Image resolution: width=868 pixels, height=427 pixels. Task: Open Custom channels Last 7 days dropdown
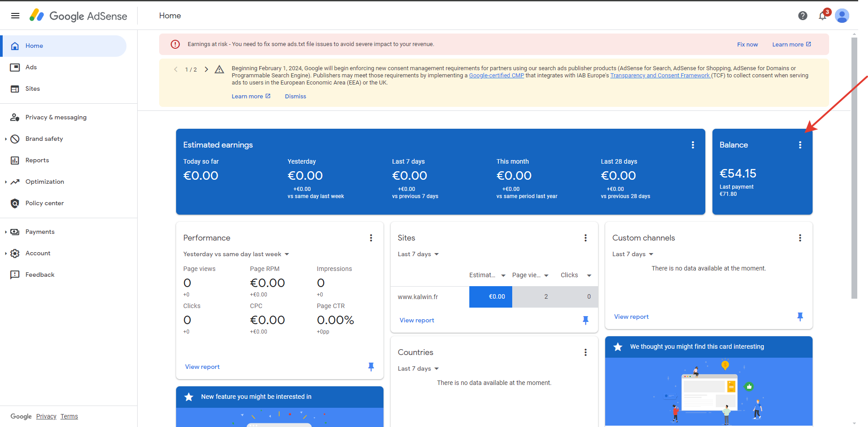click(633, 254)
